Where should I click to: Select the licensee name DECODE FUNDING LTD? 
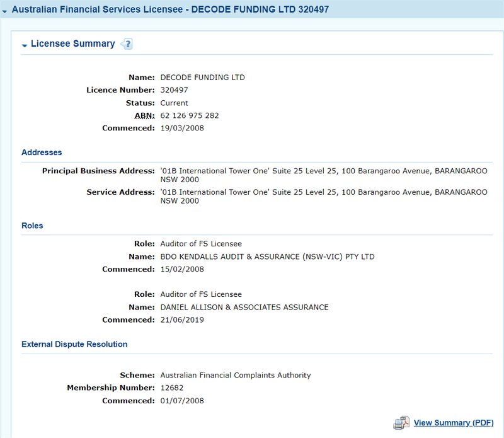coord(202,78)
